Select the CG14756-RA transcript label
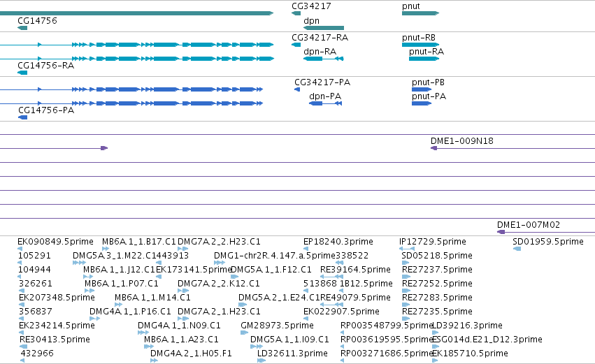595x364 pixels. point(46,66)
